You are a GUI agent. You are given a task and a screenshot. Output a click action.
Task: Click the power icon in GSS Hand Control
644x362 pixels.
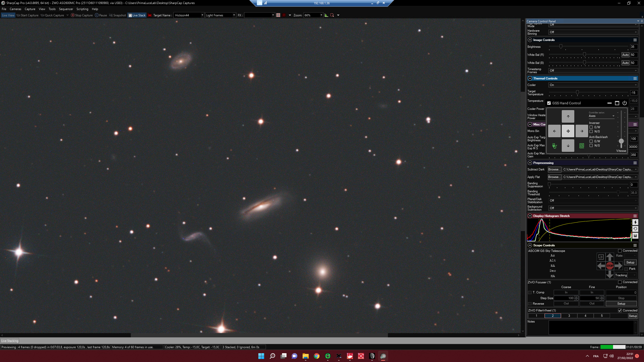tap(624, 103)
